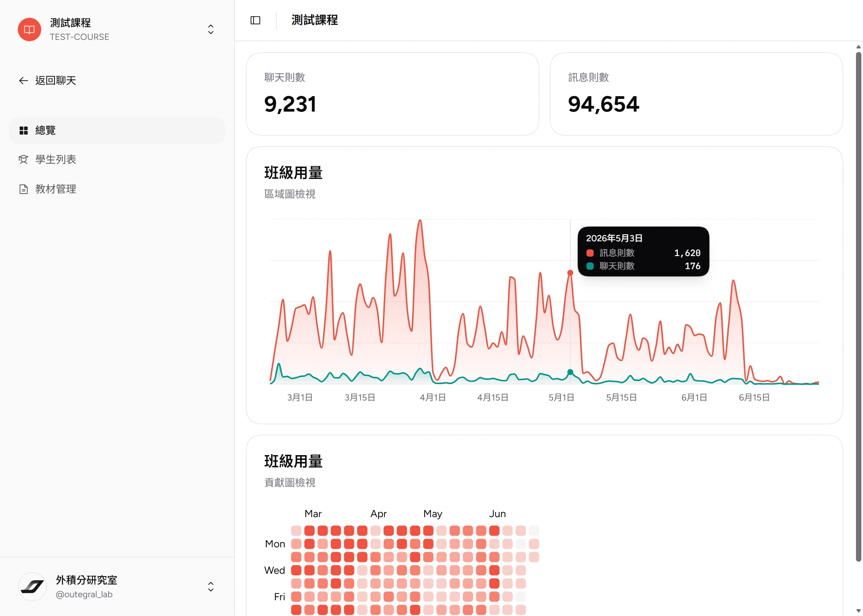Click the 3月15日 axis label
The image size is (863, 616).
pyautogui.click(x=360, y=397)
